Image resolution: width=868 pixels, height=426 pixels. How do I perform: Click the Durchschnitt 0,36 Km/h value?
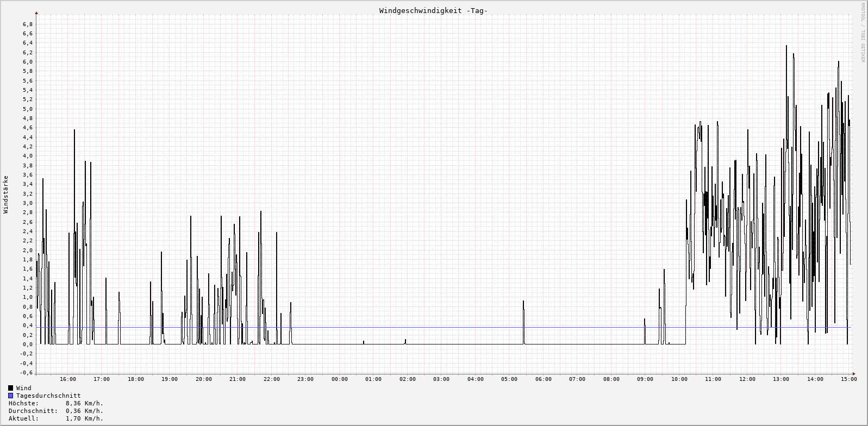coord(84,411)
